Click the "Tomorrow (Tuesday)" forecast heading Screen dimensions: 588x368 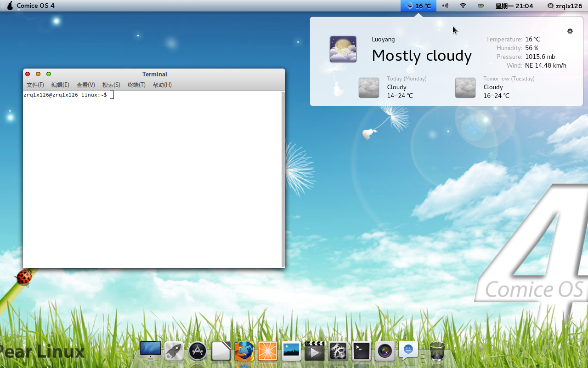coord(509,79)
